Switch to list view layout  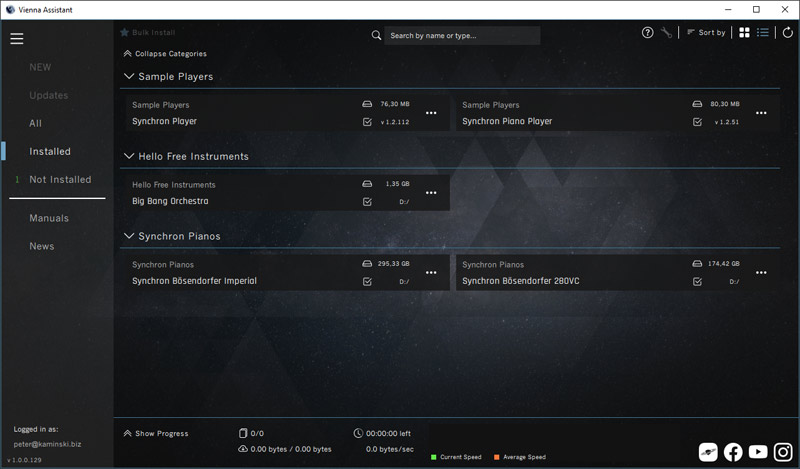pos(763,33)
